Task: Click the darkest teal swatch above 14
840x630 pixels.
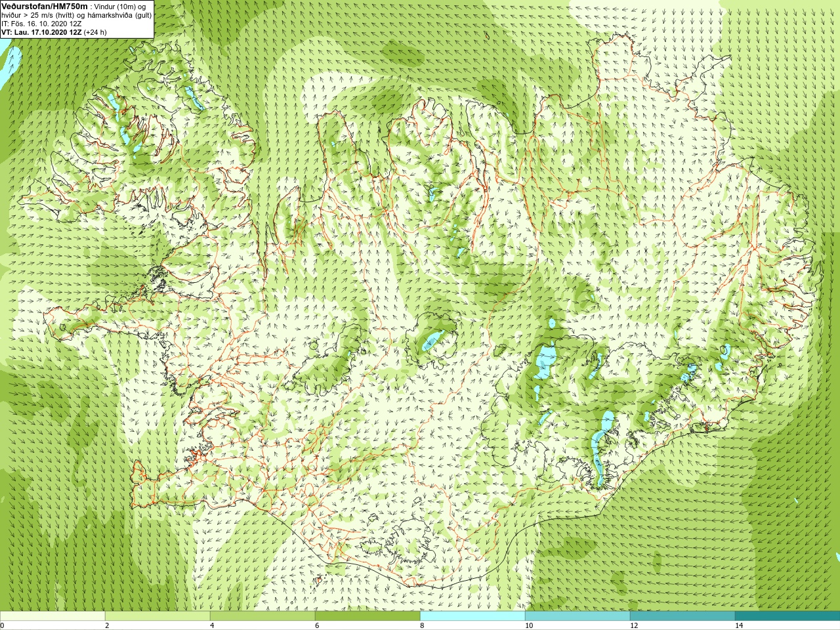Action: (x=787, y=616)
